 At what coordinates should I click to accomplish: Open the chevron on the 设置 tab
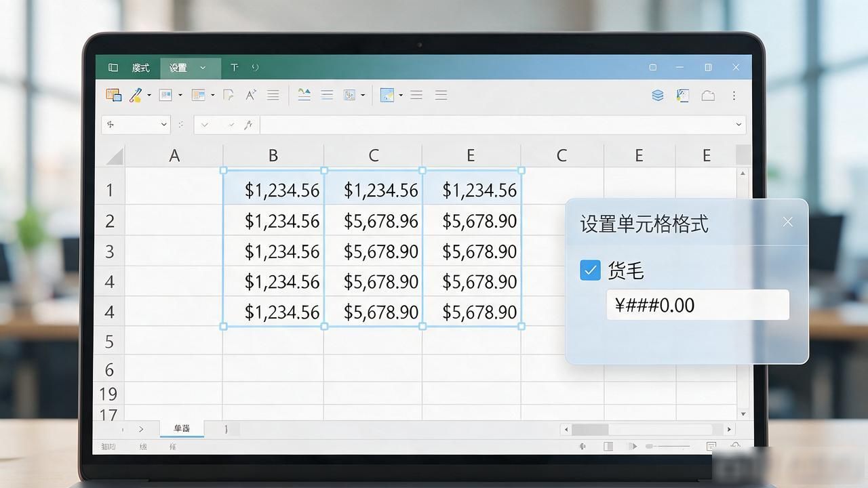[203, 68]
